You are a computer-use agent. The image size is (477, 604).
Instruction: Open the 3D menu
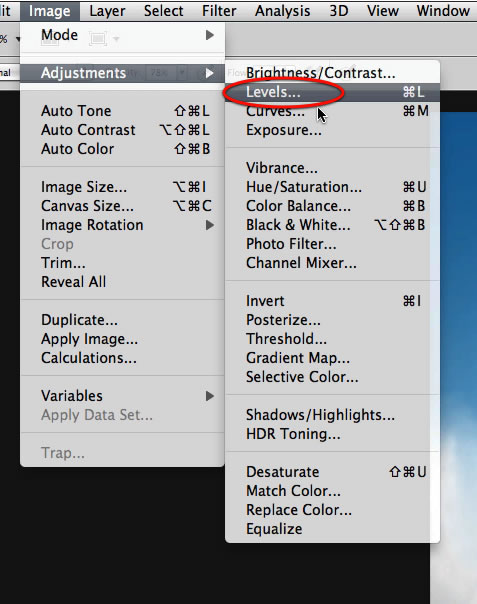(x=339, y=11)
